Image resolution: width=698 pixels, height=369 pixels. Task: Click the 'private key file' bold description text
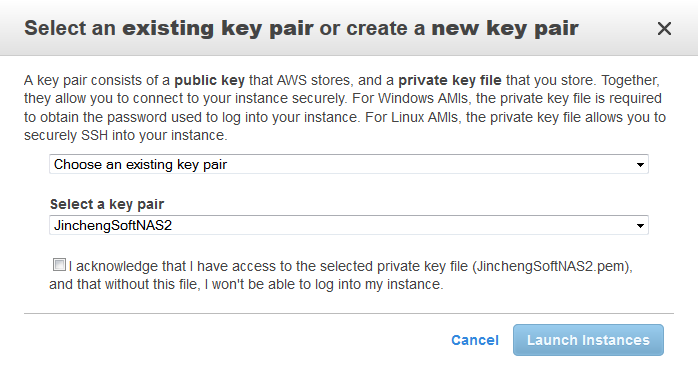(x=450, y=81)
